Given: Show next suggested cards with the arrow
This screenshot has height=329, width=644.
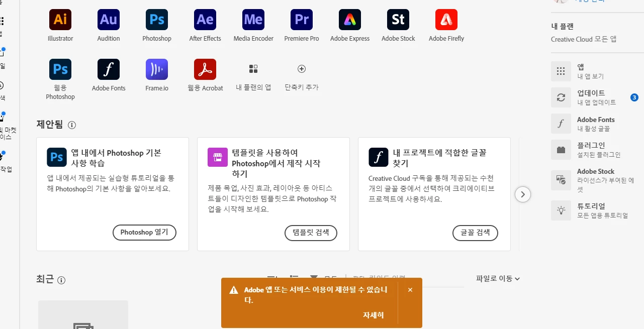Looking at the screenshot, I should tap(523, 194).
